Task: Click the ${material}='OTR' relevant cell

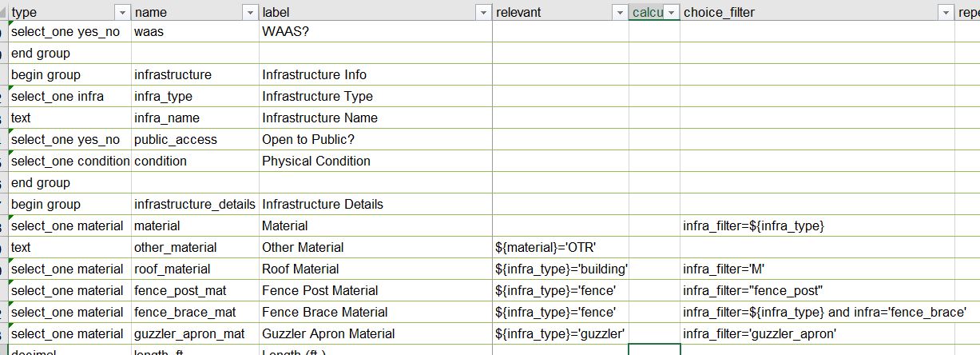Action: coord(560,247)
